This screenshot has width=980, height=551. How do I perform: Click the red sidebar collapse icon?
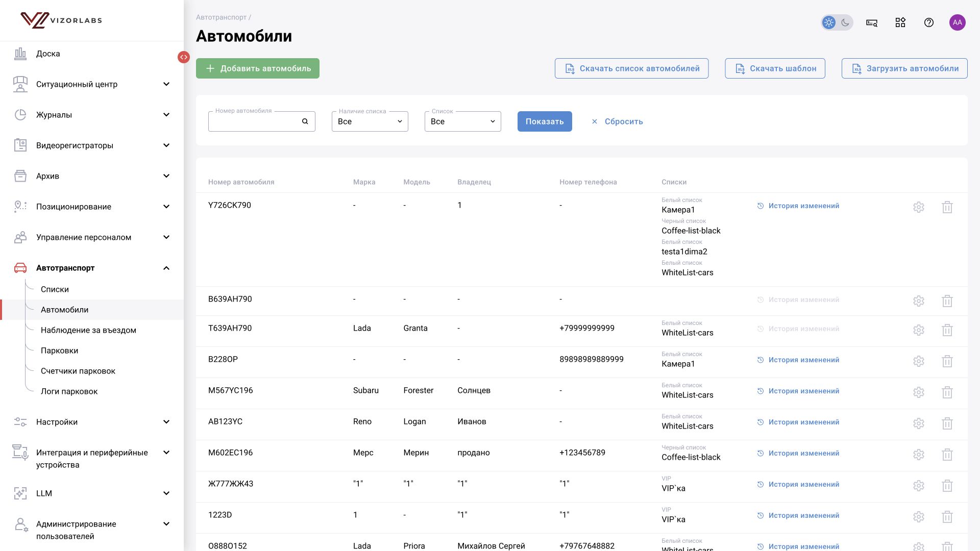184,57
